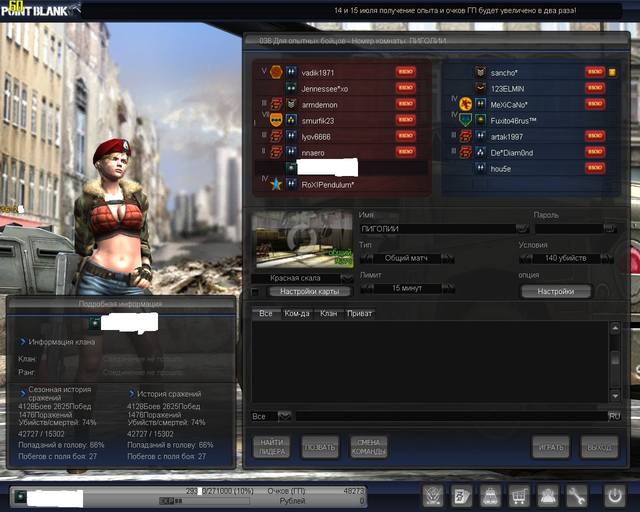Click artak1997's red clan emblem
The height and width of the screenshot is (512, 640).
coord(465,136)
